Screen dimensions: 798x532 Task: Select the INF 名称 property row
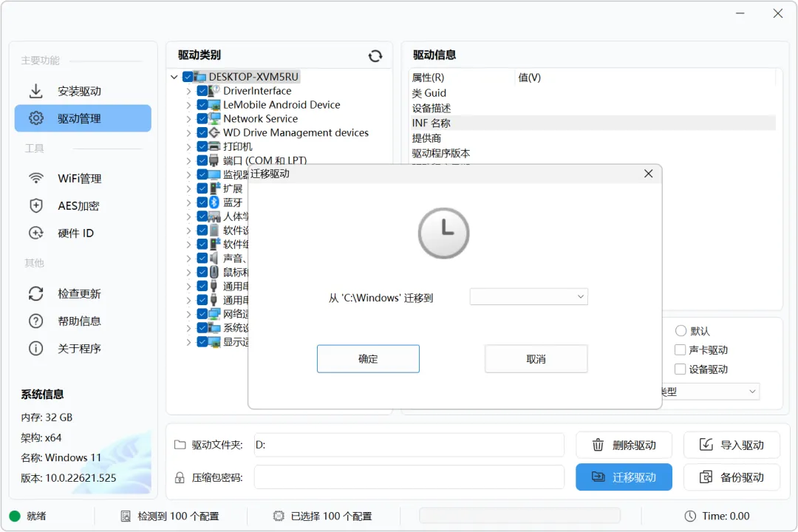point(593,123)
